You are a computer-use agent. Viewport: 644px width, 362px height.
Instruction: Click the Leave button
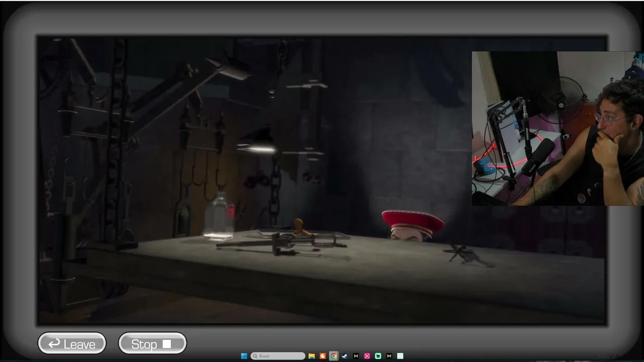tap(72, 344)
